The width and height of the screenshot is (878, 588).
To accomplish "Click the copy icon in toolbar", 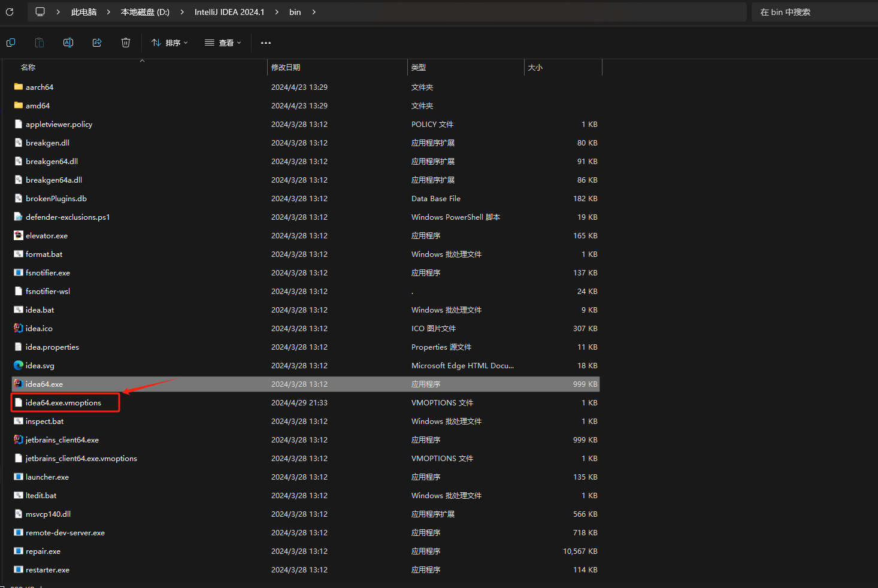I will click(11, 43).
